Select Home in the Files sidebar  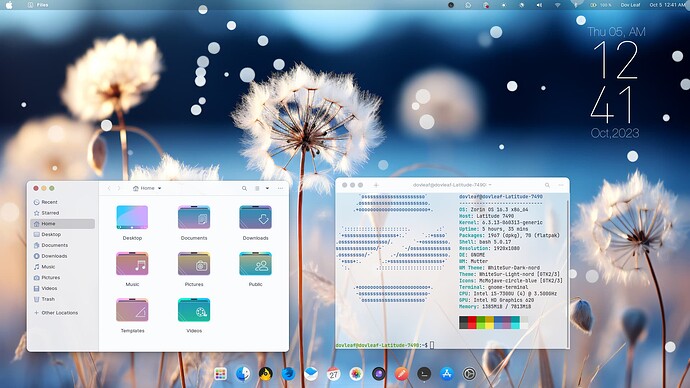pyautogui.click(x=62, y=223)
